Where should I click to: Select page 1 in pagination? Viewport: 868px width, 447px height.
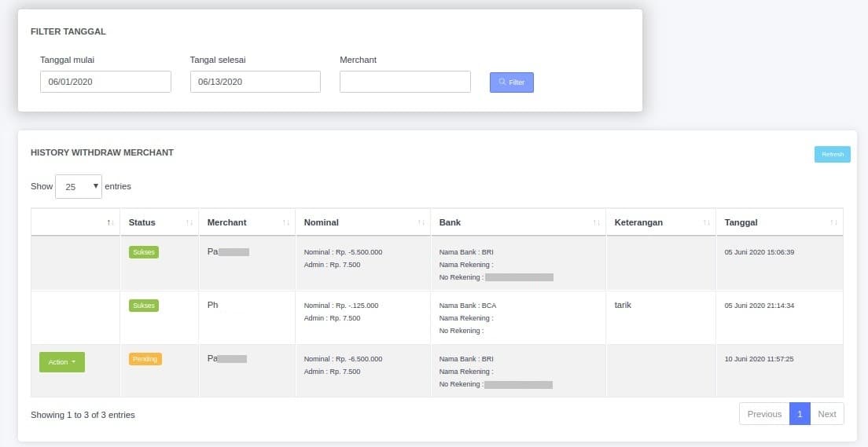[800, 414]
